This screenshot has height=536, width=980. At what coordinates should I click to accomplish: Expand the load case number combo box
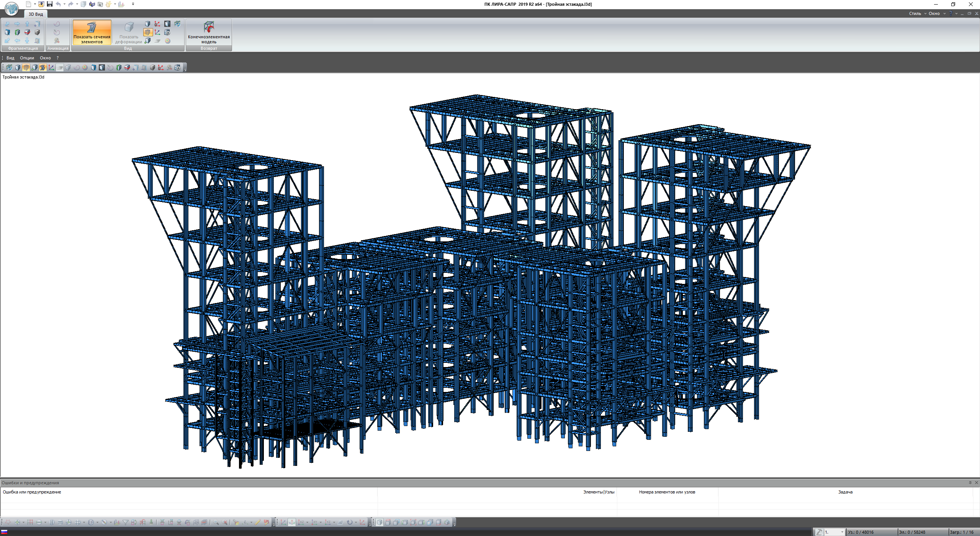point(842,532)
